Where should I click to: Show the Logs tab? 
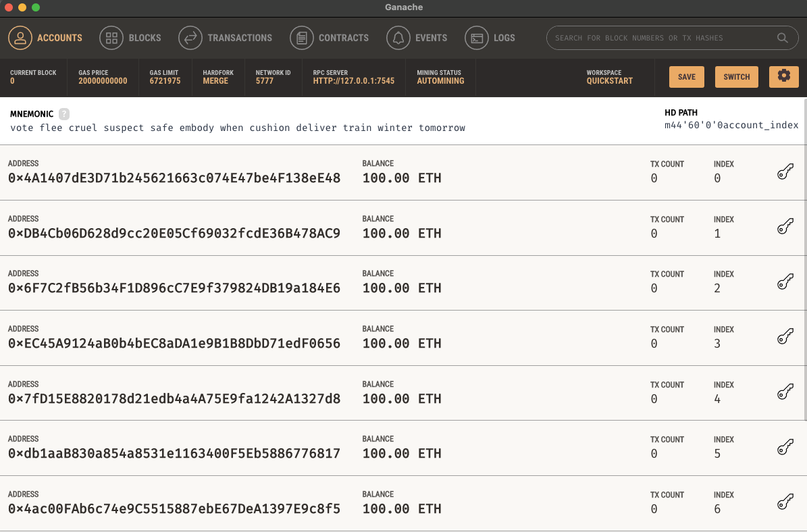tap(490, 38)
